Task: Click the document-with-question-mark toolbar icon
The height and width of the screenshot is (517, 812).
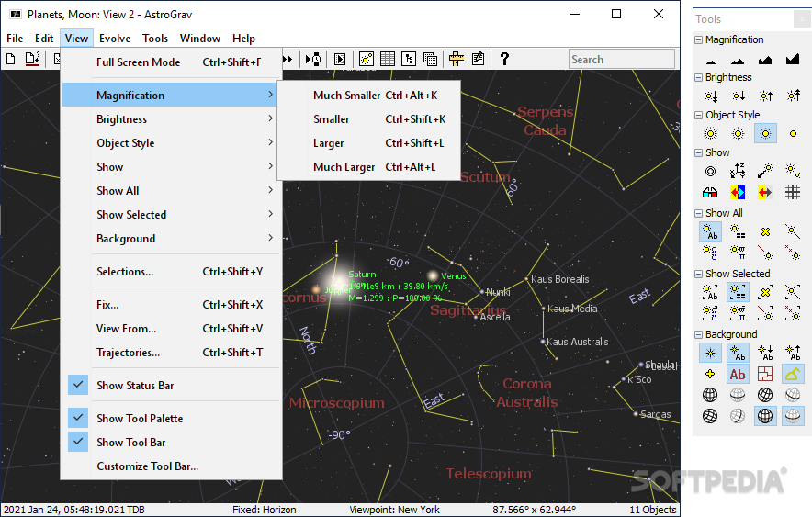Action: (x=33, y=59)
